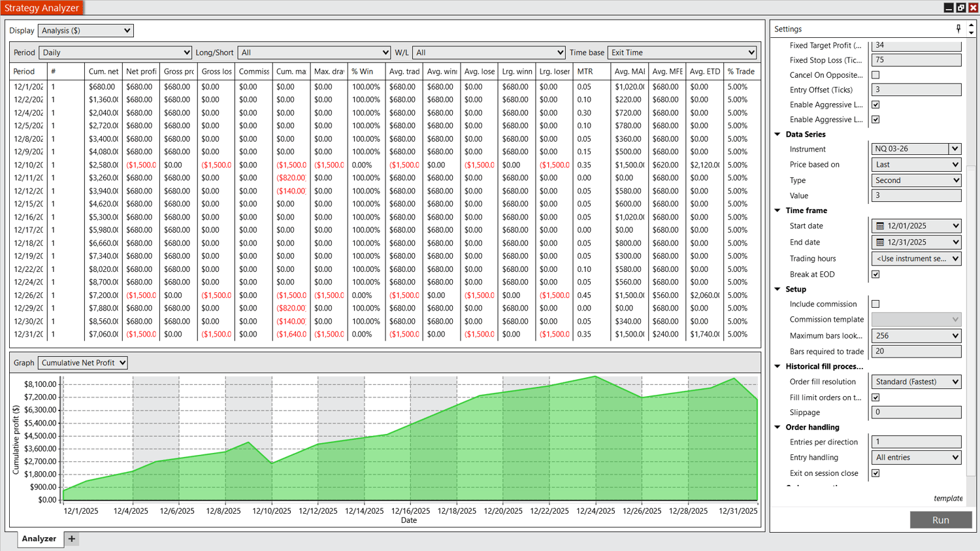This screenshot has height=551, width=980.
Task: Collapse the Order handling section
Action: tap(777, 427)
